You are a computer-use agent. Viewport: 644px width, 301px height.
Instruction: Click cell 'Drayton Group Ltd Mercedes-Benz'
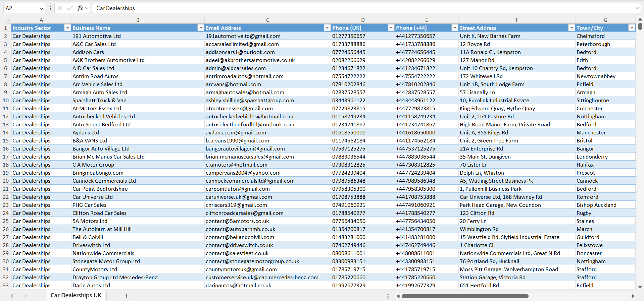click(x=138, y=277)
